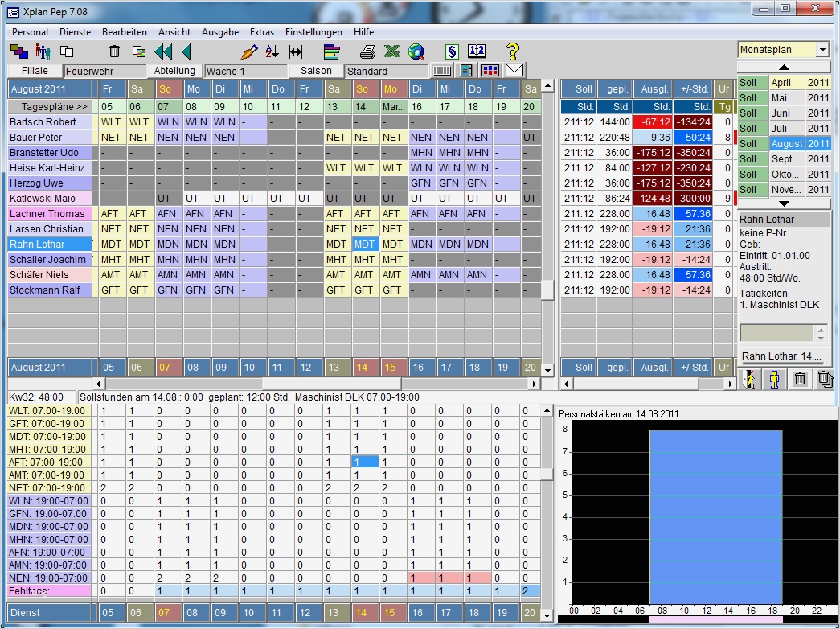Click the yellow standing person icon
The width and height of the screenshot is (840, 629).
point(774,379)
